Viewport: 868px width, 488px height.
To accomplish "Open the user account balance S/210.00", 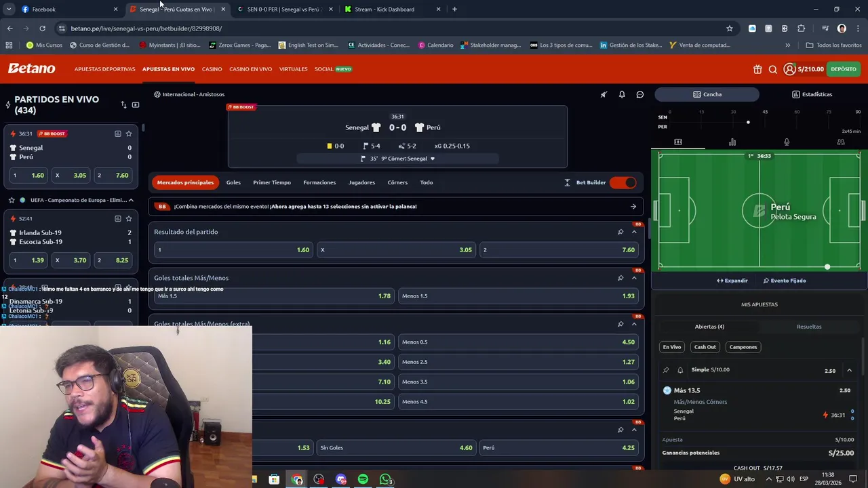I will (804, 69).
